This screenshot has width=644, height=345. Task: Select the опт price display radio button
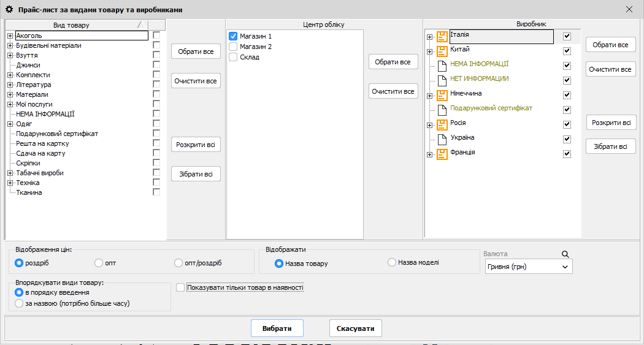[99, 263]
